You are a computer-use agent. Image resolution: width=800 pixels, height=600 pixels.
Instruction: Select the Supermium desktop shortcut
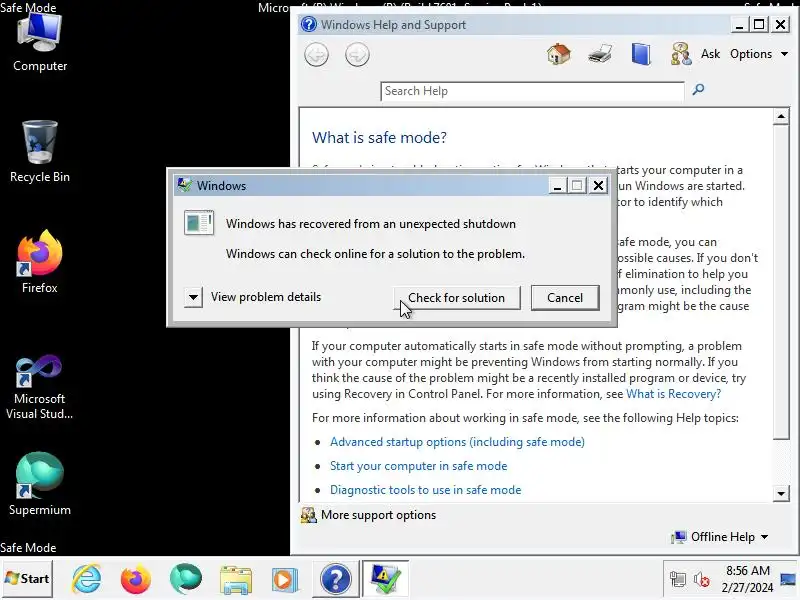pyautogui.click(x=40, y=484)
